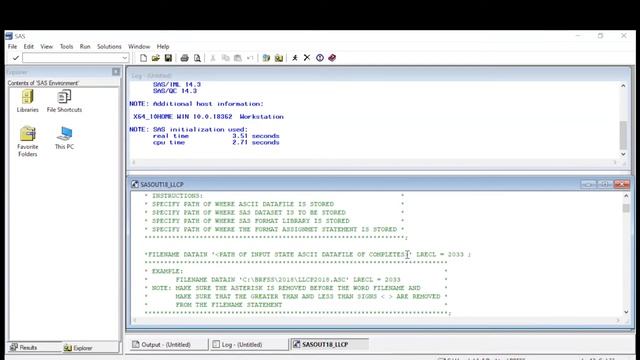The width and height of the screenshot is (640, 360).
Task: Open SAS Help book icon
Action: pos(332,58)
